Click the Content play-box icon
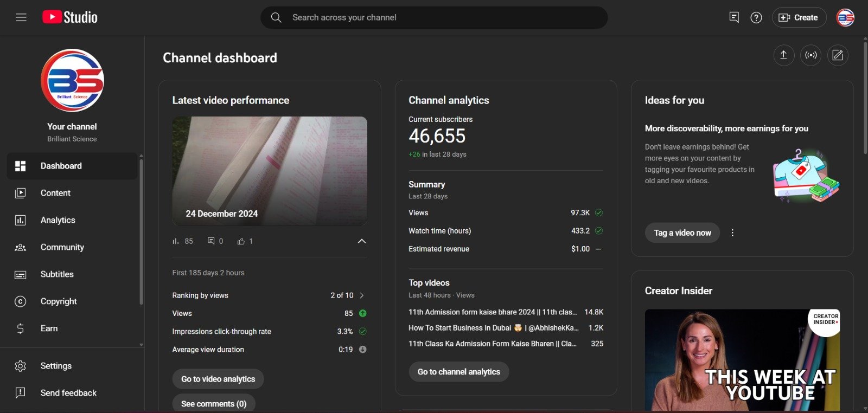 [x=20, y=193]
